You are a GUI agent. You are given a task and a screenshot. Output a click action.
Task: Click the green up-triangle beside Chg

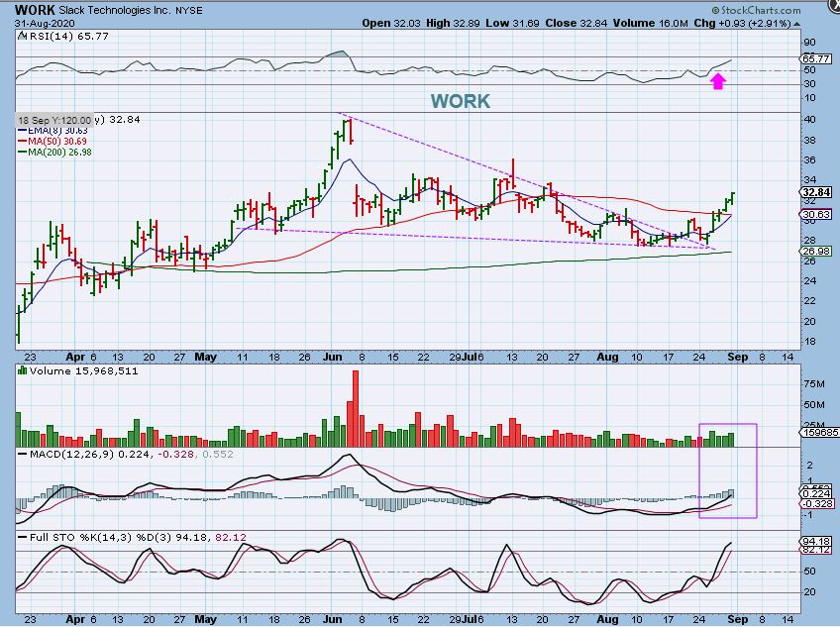(797, 24)
